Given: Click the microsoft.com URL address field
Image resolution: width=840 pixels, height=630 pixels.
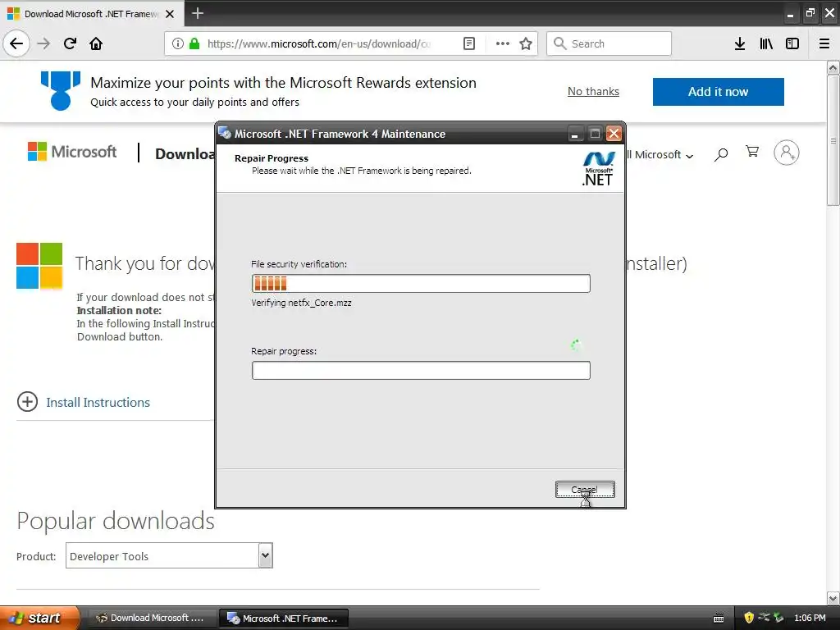Looking at the screenshot, I should click(319, 43).
